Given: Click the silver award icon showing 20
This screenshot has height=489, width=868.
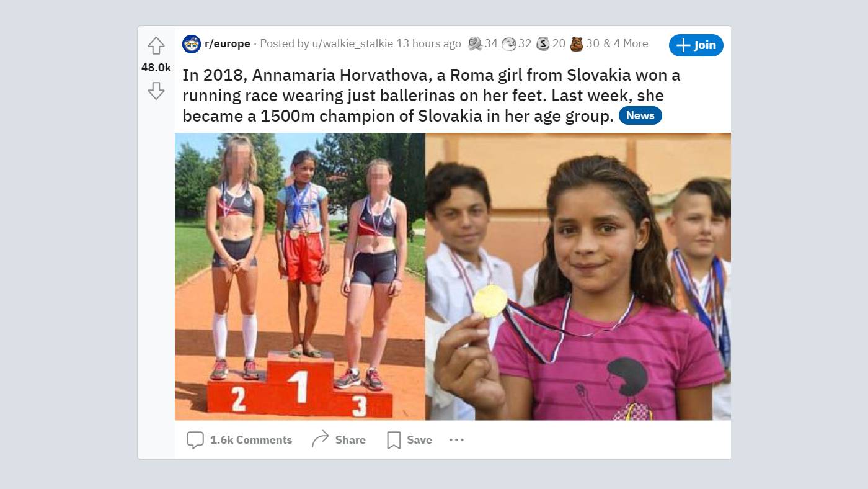Looking at the screenshot, I should pos(543,43).
